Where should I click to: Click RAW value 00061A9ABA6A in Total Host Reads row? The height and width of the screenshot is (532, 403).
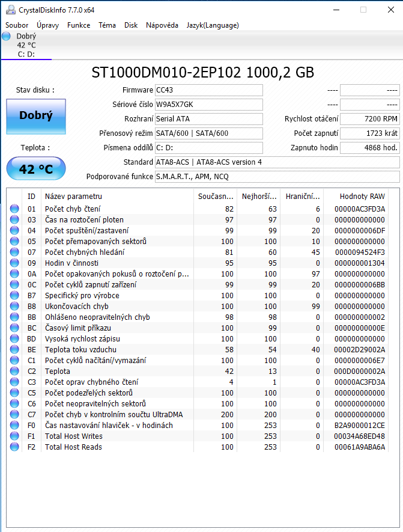coord(360,447)
